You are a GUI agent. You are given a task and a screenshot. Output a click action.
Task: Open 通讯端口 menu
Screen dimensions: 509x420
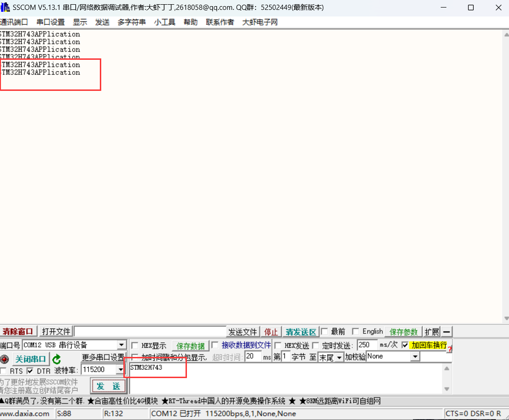pos(14,22)
